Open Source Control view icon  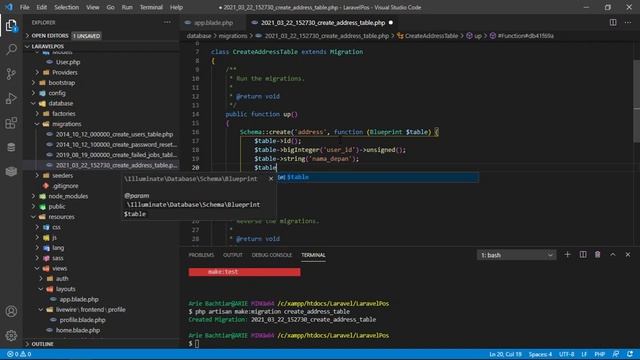pyautogui.click(x=11, y=74)
